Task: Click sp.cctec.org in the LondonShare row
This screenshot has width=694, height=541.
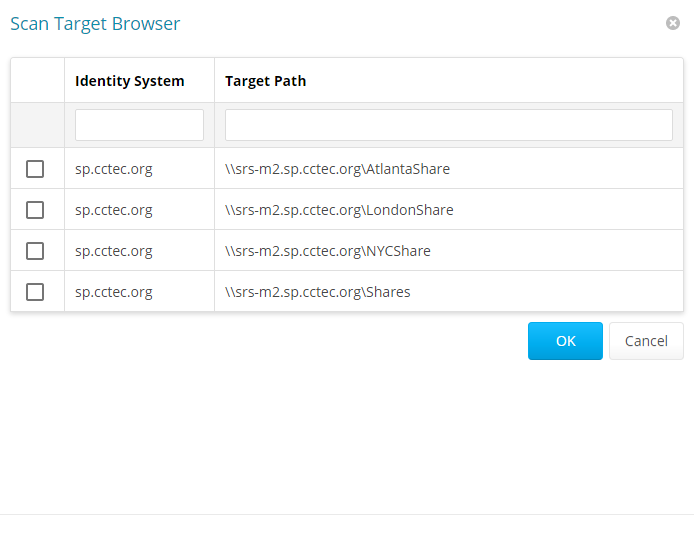Action: [114, 210]
